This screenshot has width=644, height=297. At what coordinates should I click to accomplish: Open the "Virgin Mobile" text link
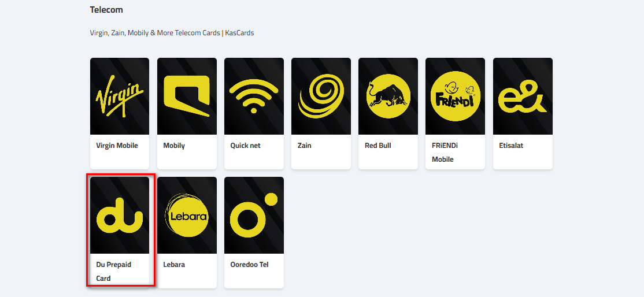point(117,146)
